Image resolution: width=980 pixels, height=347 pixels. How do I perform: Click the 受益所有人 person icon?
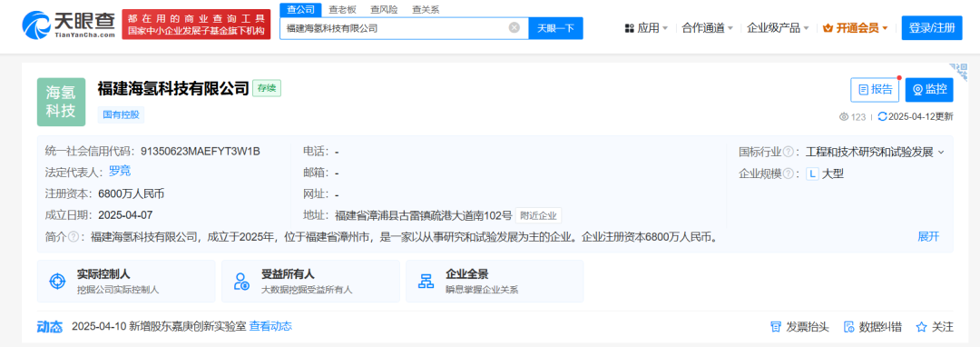pyautogui.click(x=241, y=282)
